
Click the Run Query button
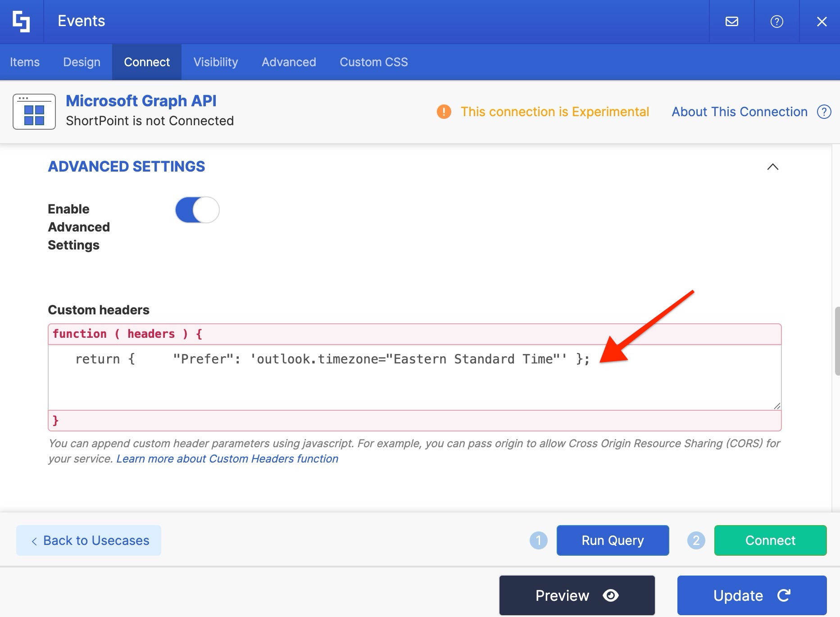coord(613,540)
